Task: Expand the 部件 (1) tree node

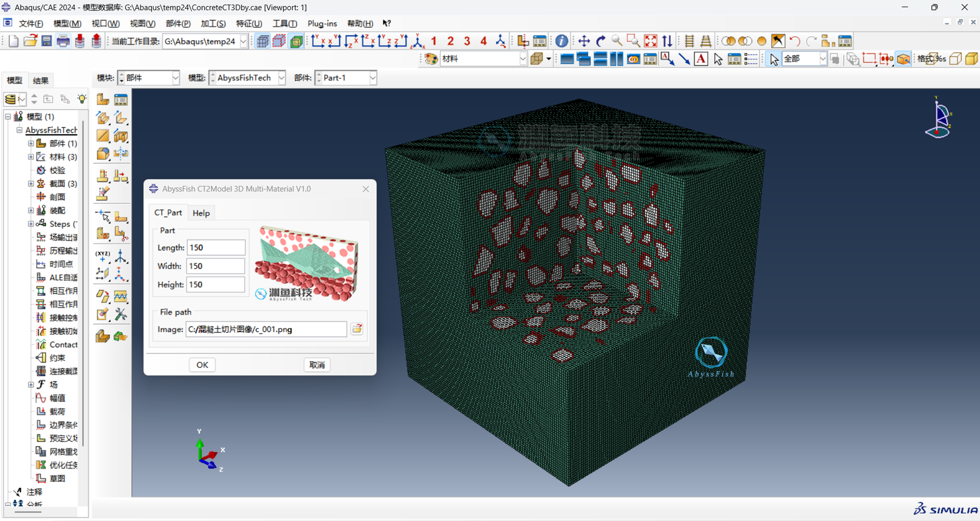Action: click(x=31, y=144)
